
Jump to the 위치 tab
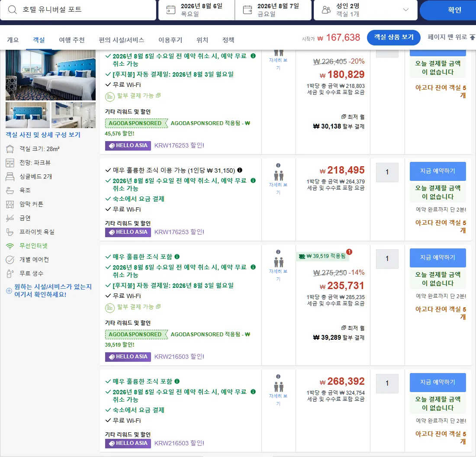click(202, 40)
